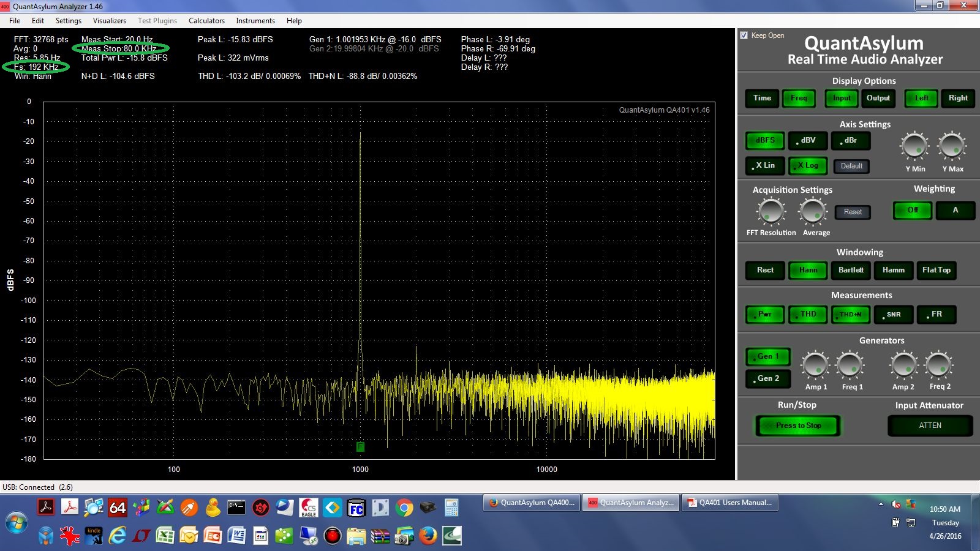Screen dimensions: 980x551
Task: Click the taskbar clock showing 10:50 AM
Action: click(944, 509)
